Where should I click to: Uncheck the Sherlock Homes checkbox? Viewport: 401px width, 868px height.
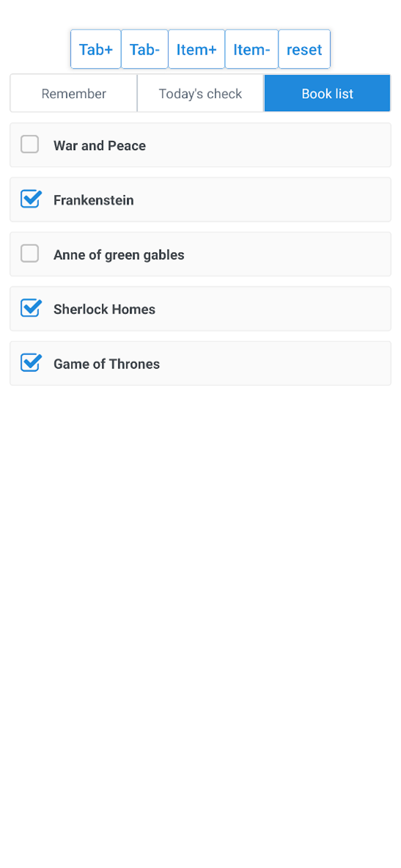31,308
